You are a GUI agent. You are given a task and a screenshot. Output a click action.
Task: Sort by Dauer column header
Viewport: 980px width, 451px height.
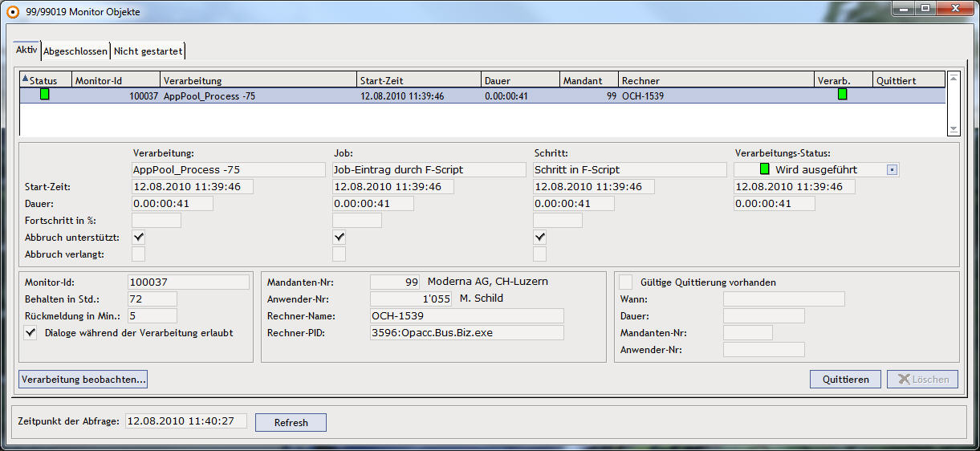521,80
